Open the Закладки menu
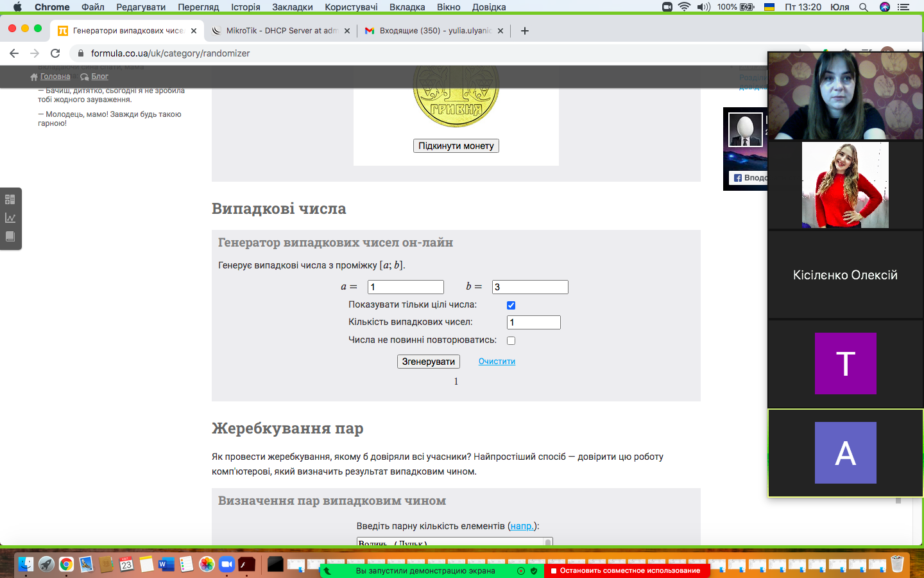The width and height of the screenshot is (924, 578). pyautogui.click(x=293, y=7)
